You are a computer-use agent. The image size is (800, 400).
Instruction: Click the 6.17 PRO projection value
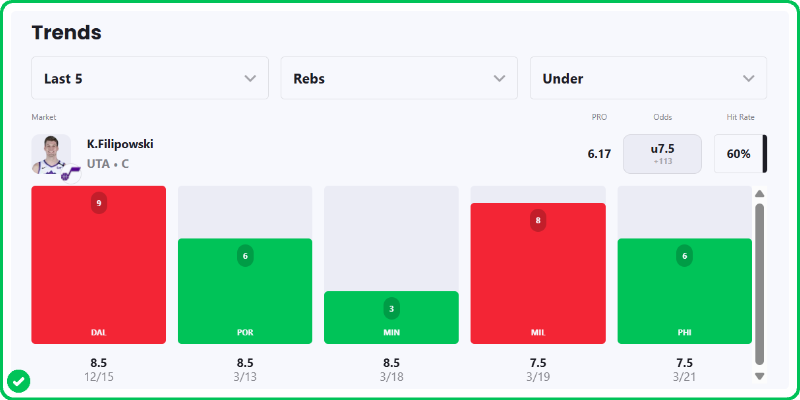(599, 154)
